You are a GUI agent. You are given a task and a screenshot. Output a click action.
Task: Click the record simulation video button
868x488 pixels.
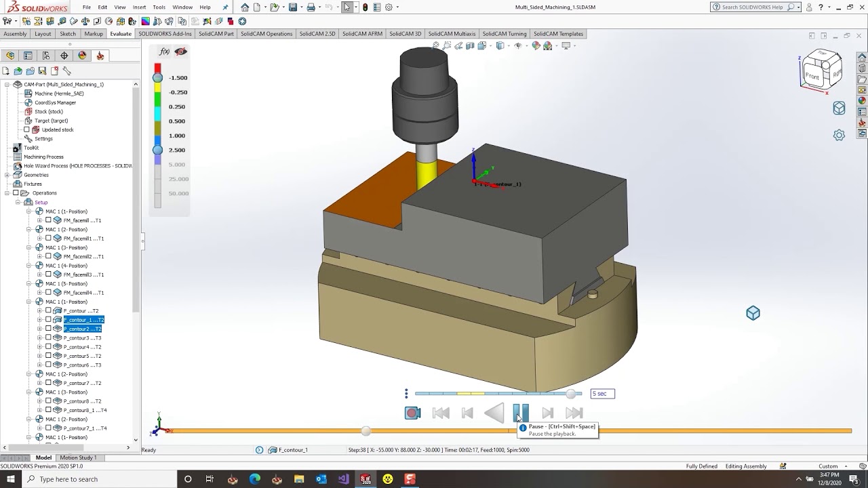click(412, 413)
